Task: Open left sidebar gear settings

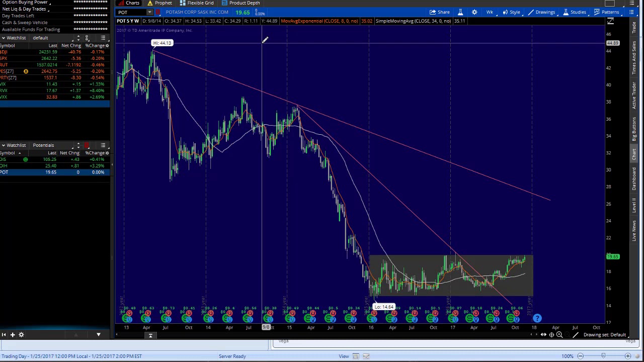Action: 21,335
